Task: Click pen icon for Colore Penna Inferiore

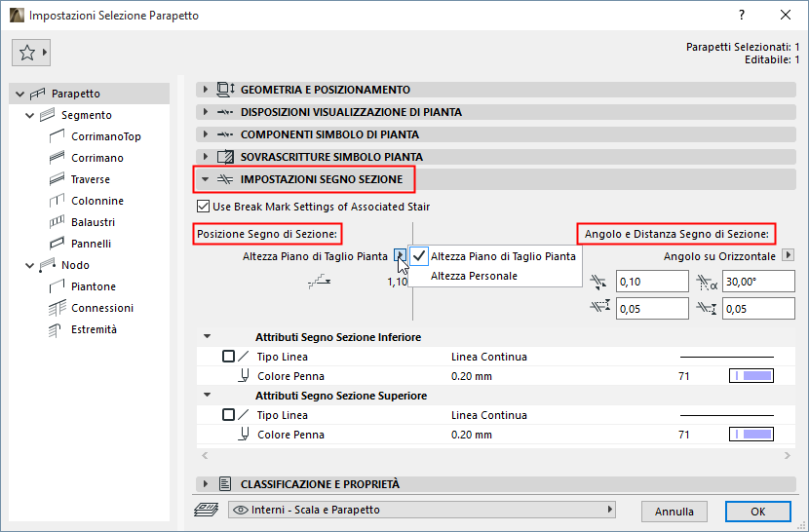Action: tap(244, 376)
